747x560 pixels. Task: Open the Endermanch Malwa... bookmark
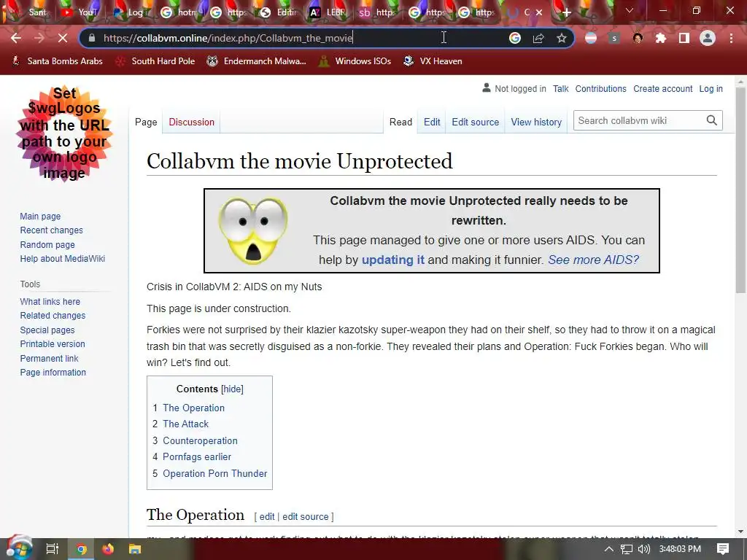pyautogui.click(x=256, y=61)
